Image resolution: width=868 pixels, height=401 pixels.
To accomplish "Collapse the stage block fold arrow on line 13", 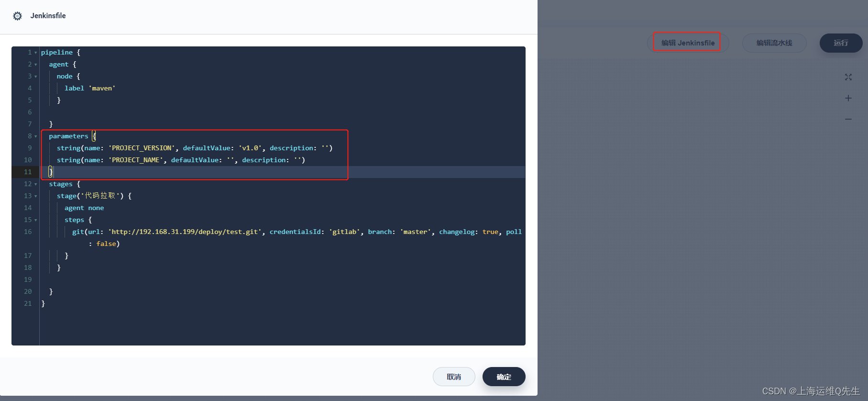I will tap(36, 196).
